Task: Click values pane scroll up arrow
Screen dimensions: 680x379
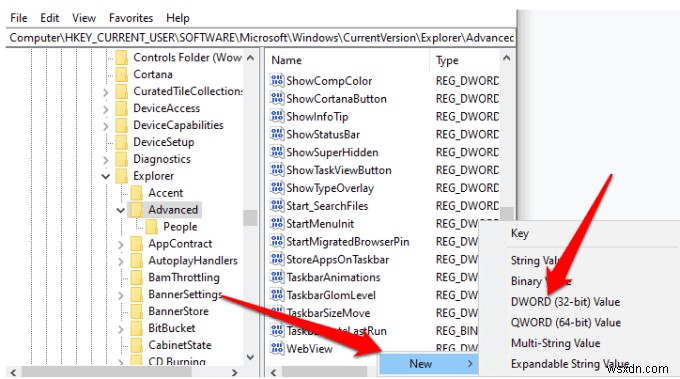Action: click(x=507, y=58)
